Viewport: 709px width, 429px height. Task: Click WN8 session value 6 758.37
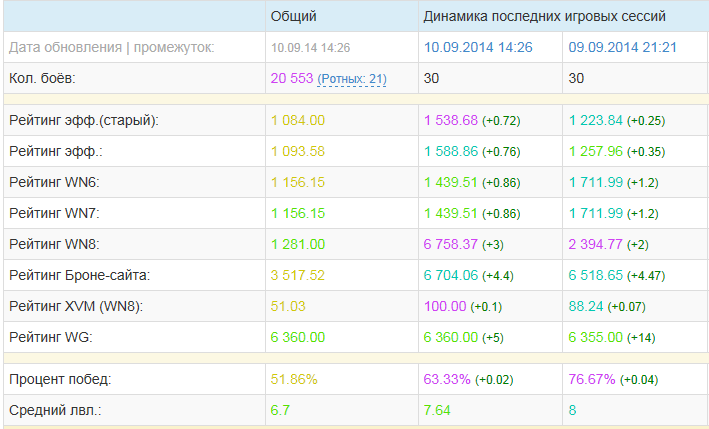coord(450,245)
